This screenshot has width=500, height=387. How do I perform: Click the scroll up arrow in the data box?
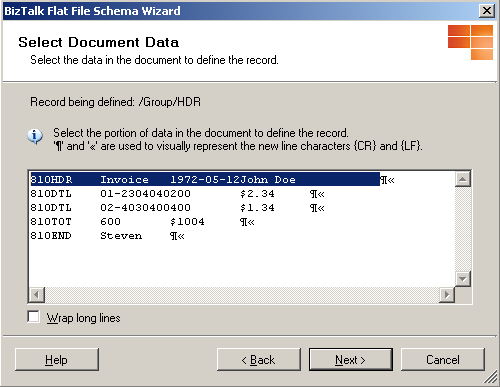(x=463, y=179)
